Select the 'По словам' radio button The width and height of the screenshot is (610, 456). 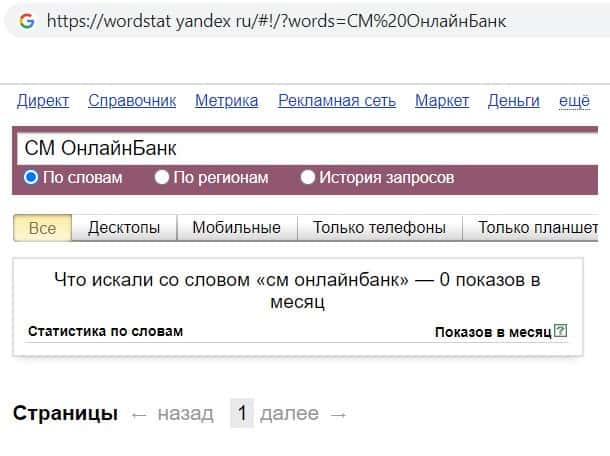[31, 178]
